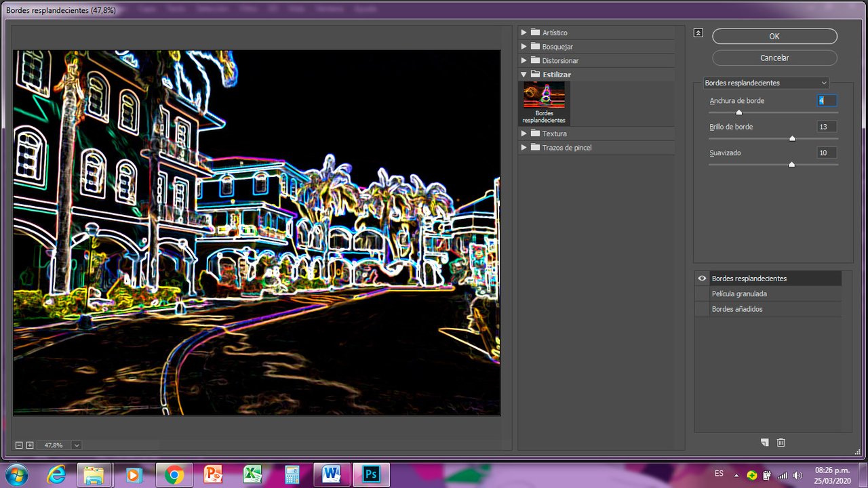Open Internet Explorer from the taskbar
868x488 pixels.
(56, 475)
